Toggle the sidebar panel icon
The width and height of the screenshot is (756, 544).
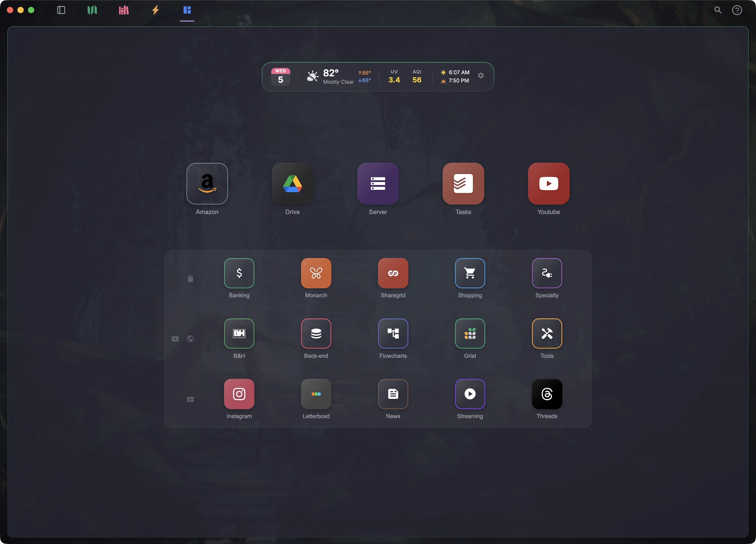pos(61,10)
